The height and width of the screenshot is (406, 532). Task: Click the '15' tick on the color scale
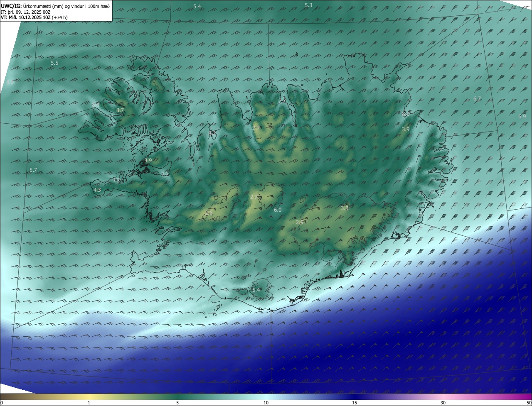click(355, 403)
